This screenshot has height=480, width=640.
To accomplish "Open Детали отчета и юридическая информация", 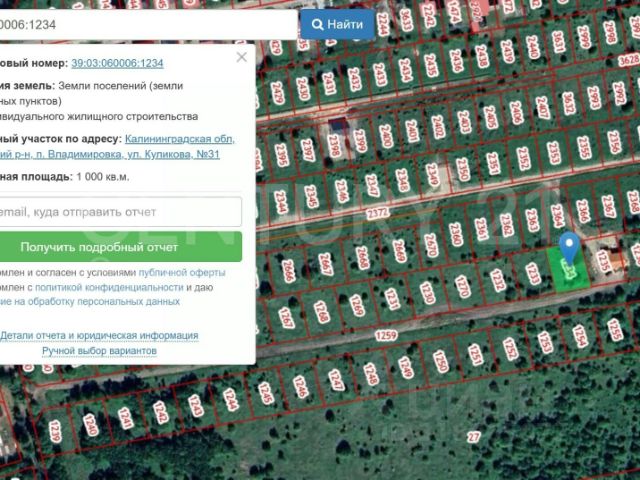I will 100,336.
